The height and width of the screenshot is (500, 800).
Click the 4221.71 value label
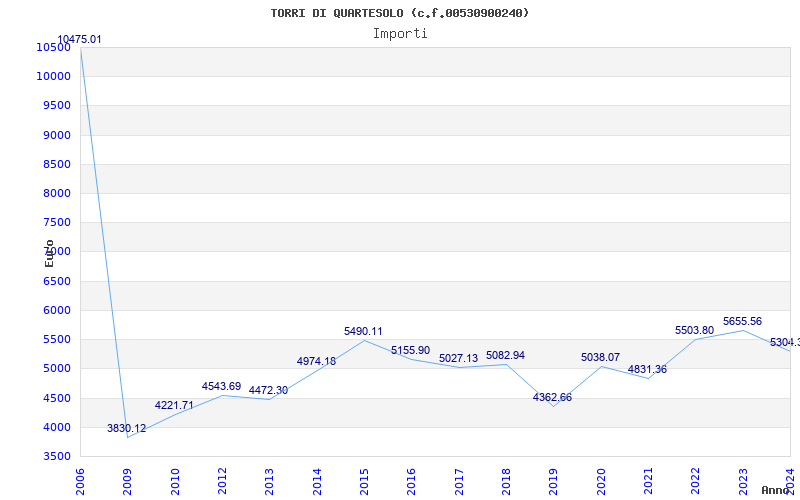pyautogui.click(x=174, y=406)
